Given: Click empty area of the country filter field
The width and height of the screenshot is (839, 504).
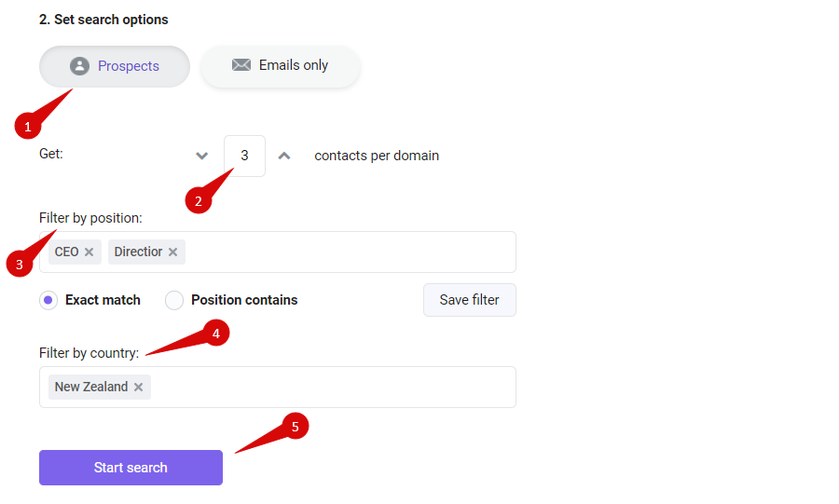Looking at the screenshot, I should 333,387.
